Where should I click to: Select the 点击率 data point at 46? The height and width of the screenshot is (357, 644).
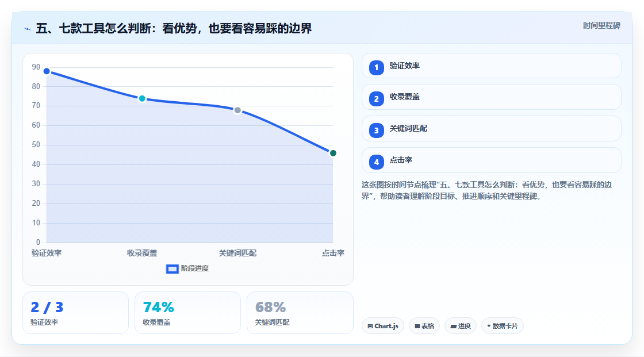point(333,153)
